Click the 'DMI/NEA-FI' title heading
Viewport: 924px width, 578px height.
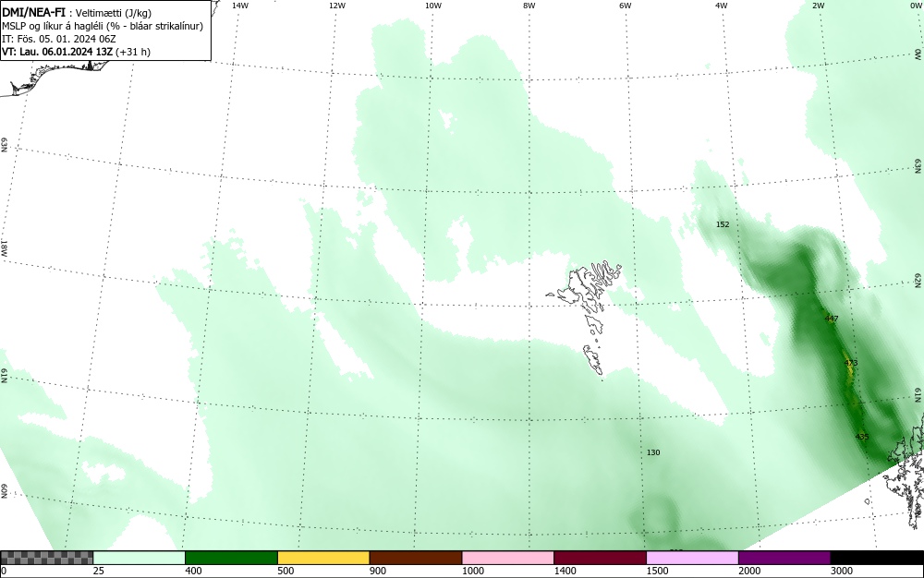pos(33,13)
